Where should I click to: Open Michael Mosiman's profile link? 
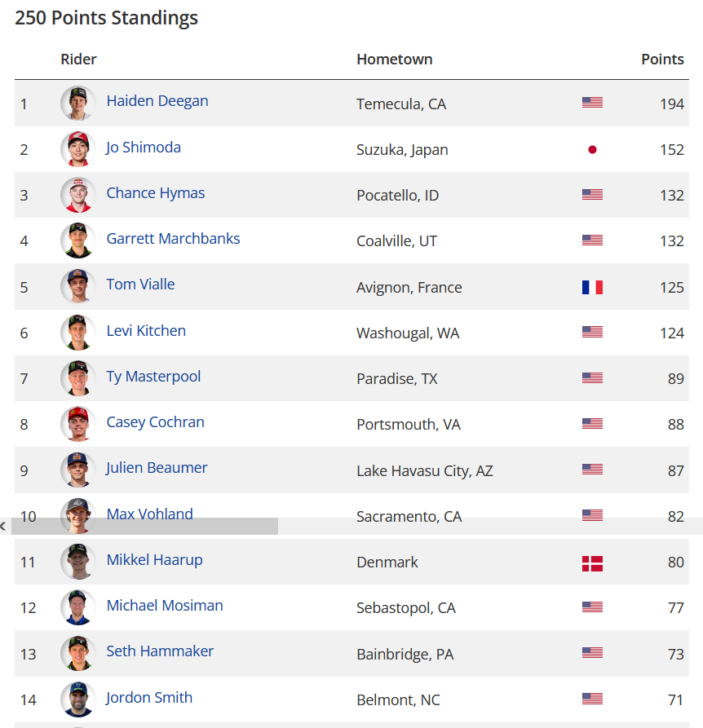click(165, 606)
